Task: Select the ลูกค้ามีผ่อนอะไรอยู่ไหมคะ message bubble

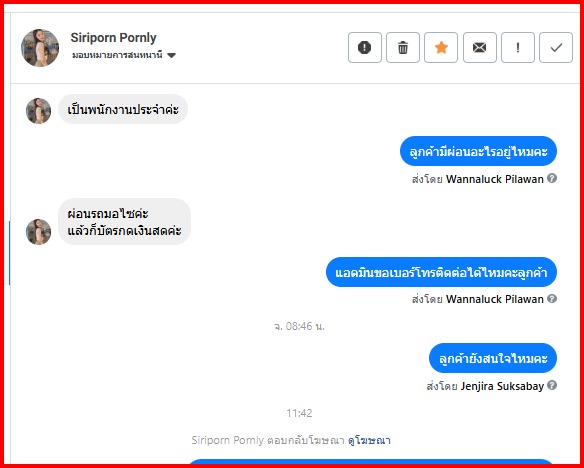Action: (x=478, y=151)
